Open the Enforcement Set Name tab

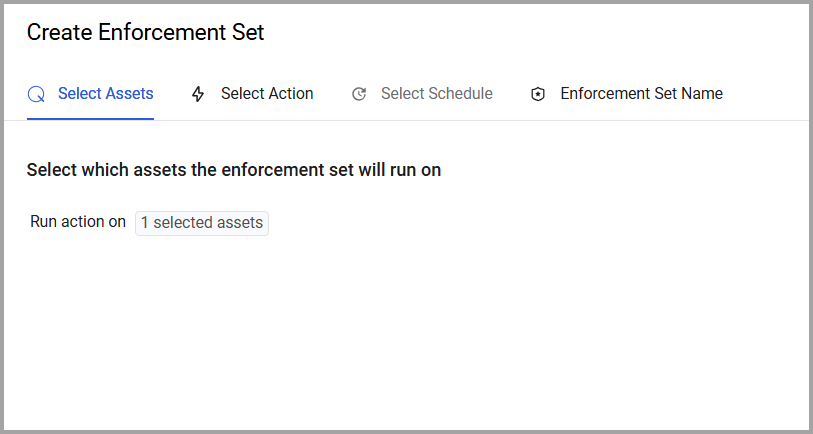pyautogui.click(x=626, y=94)
